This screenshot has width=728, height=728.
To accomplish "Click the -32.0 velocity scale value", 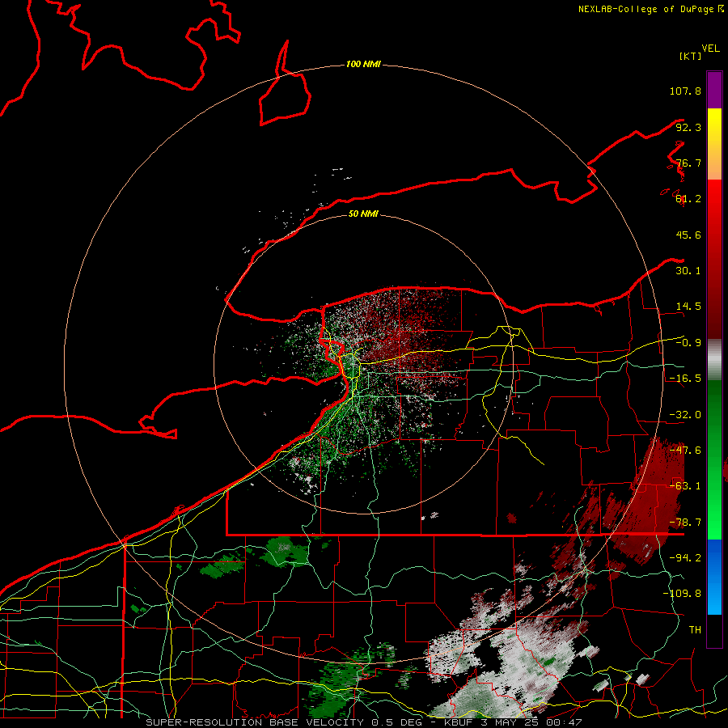I will [x=685, y=415].
